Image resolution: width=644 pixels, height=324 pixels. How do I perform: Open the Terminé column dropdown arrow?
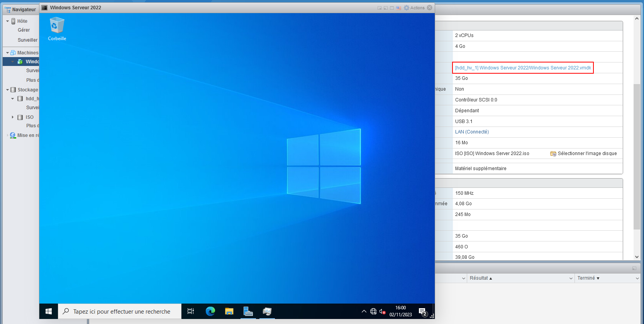637,278
